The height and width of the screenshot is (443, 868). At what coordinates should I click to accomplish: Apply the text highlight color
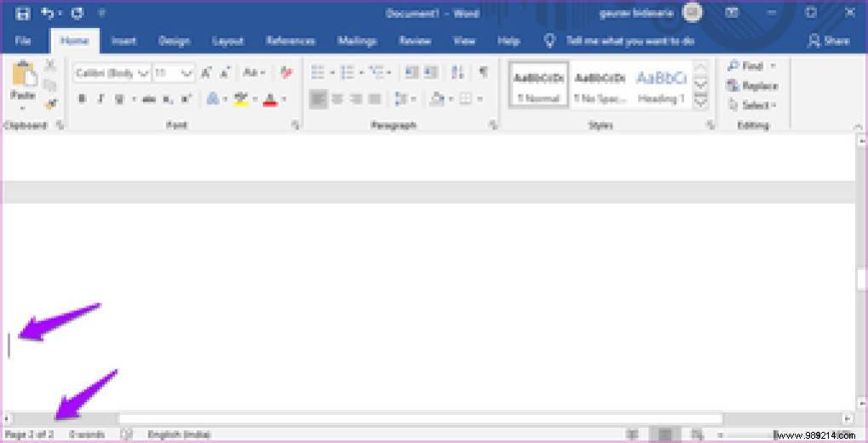point(241,99)
